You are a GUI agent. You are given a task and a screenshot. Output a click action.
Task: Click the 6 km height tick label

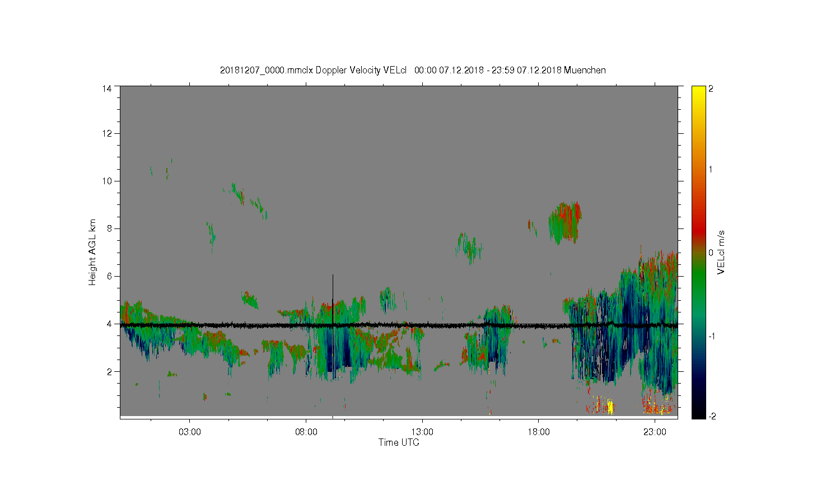coord(109,276)
